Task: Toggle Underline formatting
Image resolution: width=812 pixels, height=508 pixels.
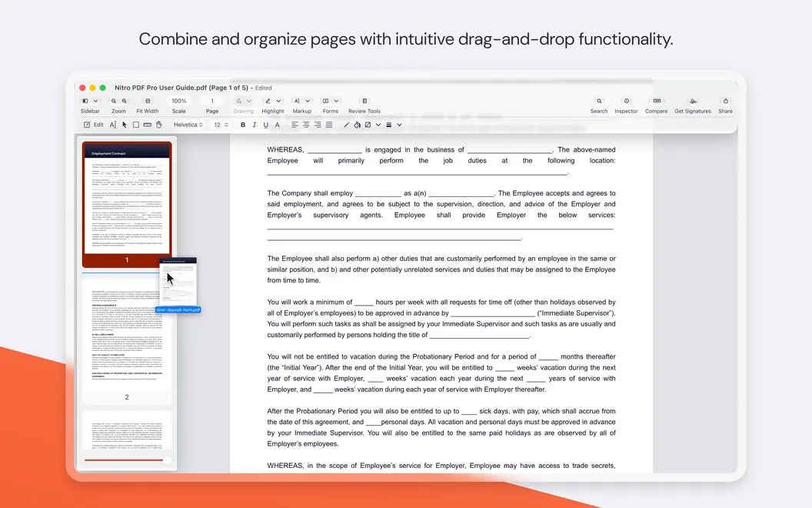Action: click(265, 125)
